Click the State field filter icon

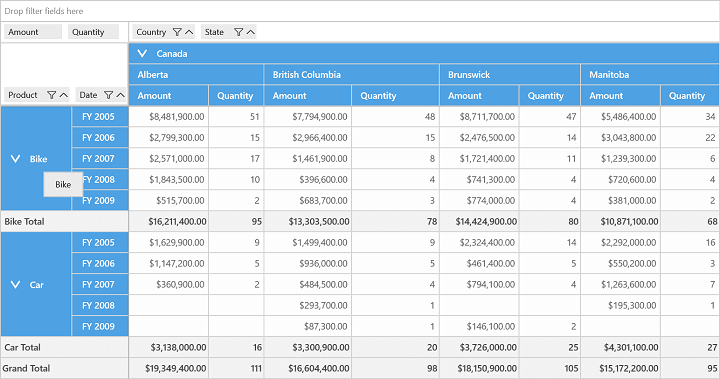[x=238, y=32]
